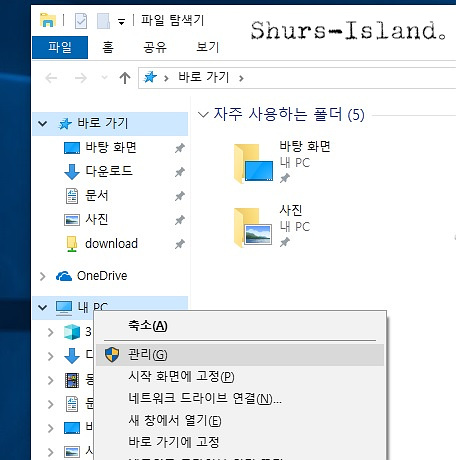
Task: Click the film strip video icon under 내 PC
Action: pyautogui.click(x=72, y=380)
